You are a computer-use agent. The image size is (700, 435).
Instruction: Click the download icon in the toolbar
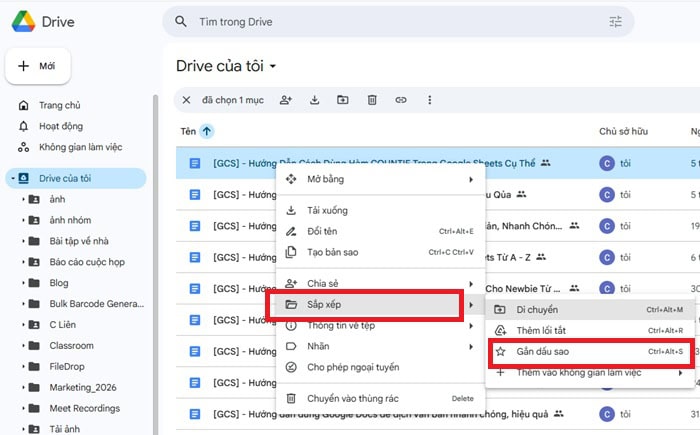pos(314,100)
